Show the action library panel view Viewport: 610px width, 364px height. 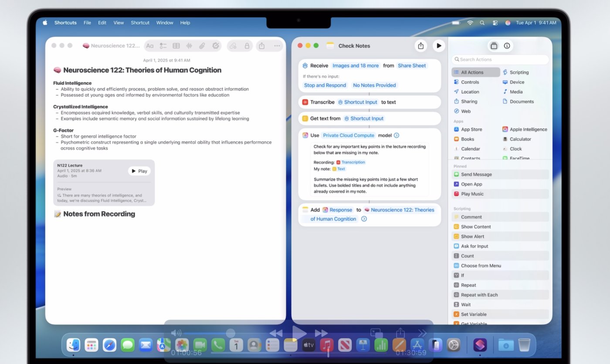[x=494, y=46]
